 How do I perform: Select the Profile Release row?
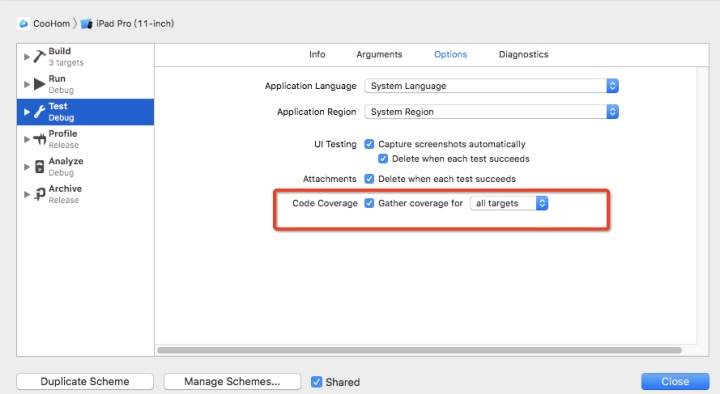(x=85, y=139)
